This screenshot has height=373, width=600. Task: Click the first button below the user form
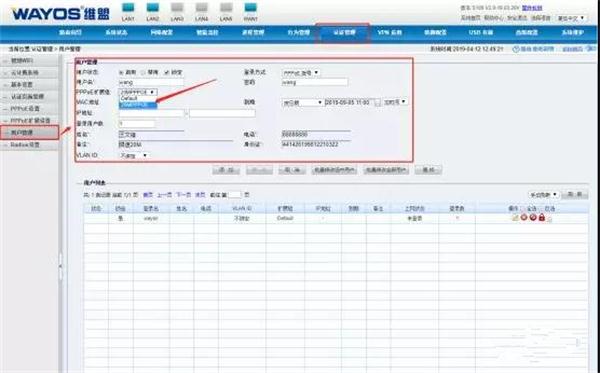[x=226, y=170]
